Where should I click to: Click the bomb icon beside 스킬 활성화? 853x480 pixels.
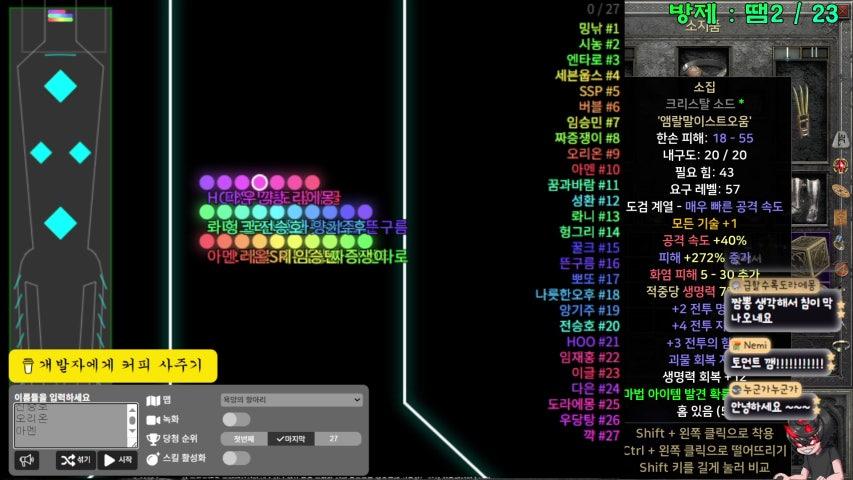tap(153, 459)
